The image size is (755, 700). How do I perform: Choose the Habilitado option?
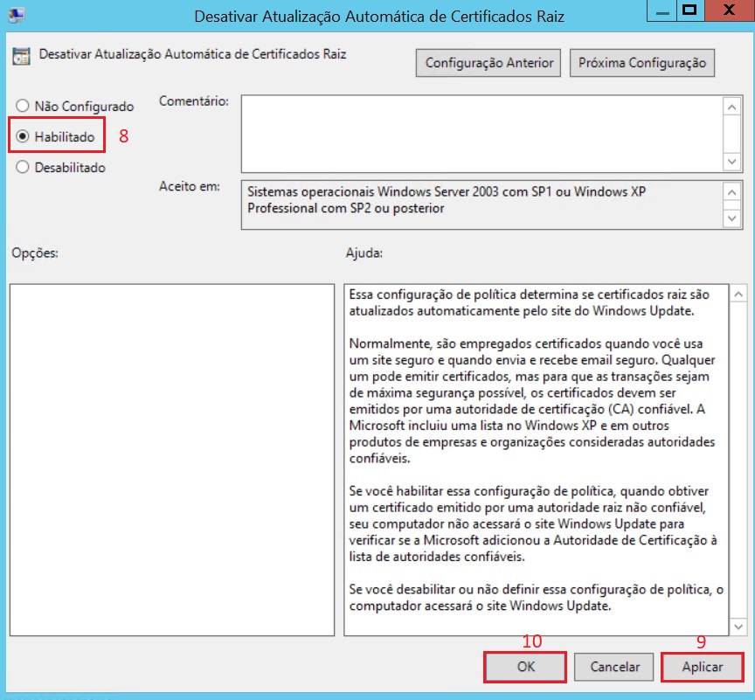point(24,136)
